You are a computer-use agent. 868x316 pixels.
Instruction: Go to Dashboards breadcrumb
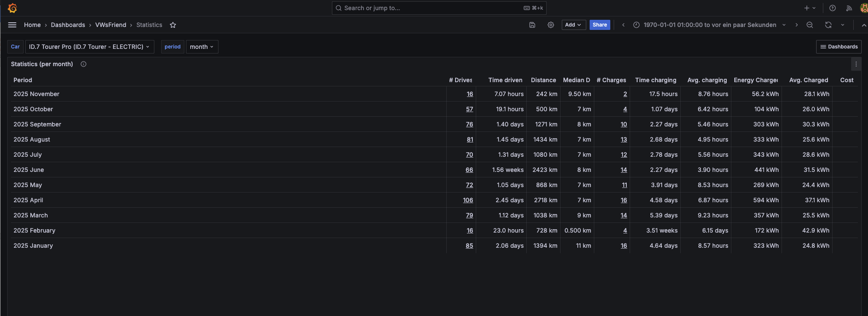point(68,25)
